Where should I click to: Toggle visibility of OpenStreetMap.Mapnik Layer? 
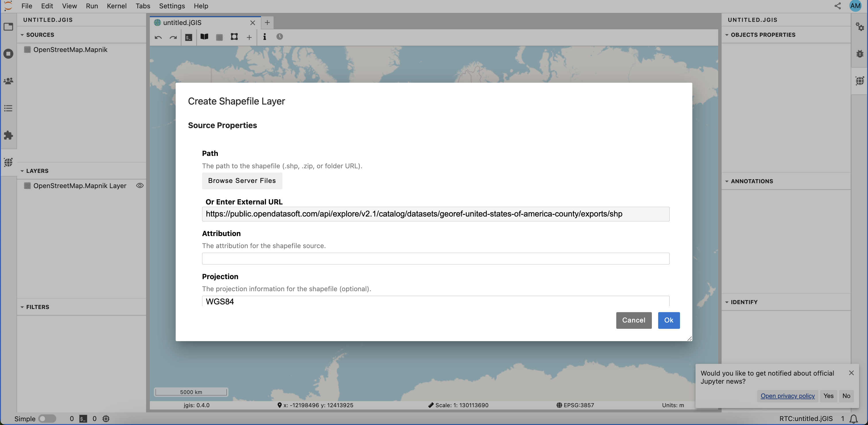[140, 186]
